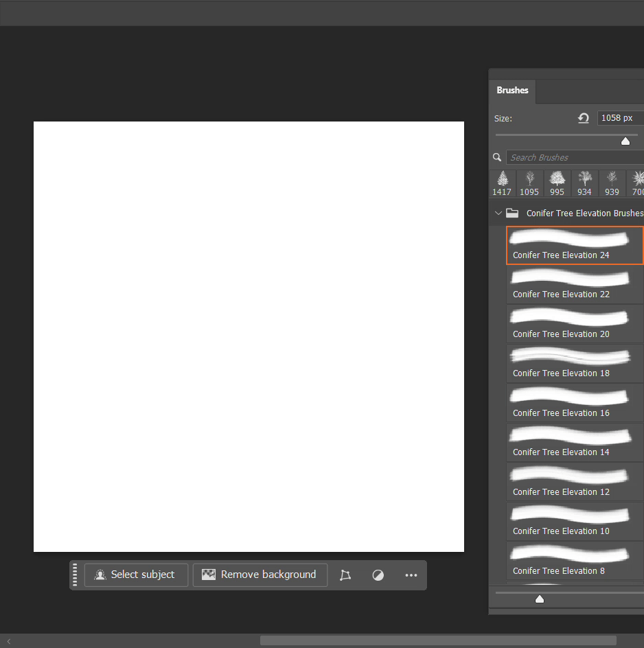Pick the recent brush preset labeled 939

(x=612, y=183)
